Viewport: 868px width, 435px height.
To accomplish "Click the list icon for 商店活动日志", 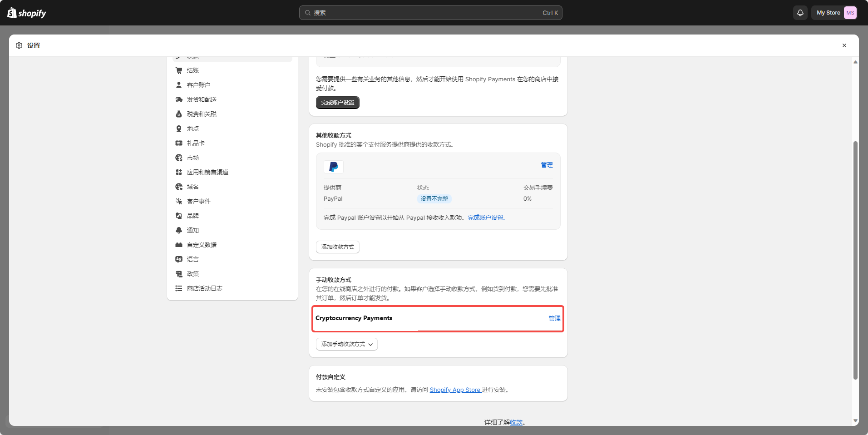I will point(179,288).
